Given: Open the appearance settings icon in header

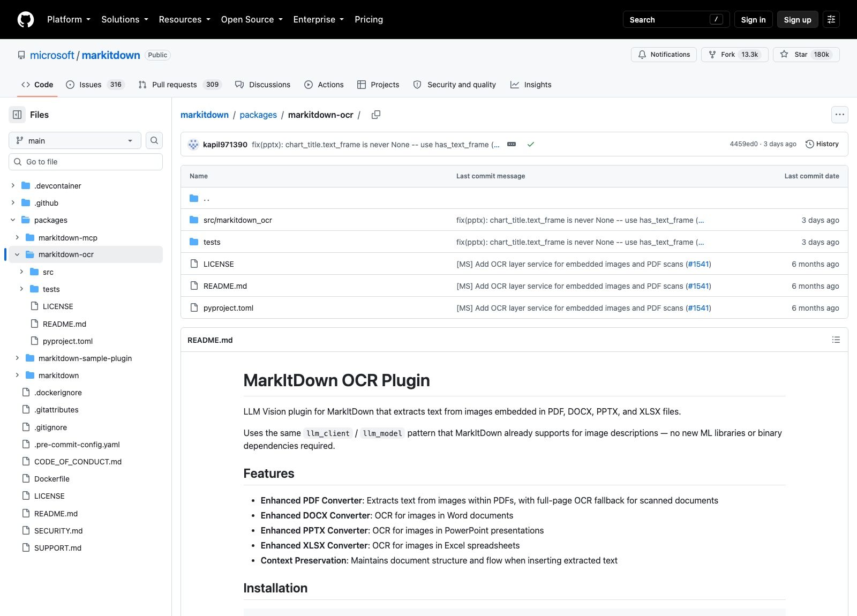Looking at the screenshot, I should [x=831, y=19].
